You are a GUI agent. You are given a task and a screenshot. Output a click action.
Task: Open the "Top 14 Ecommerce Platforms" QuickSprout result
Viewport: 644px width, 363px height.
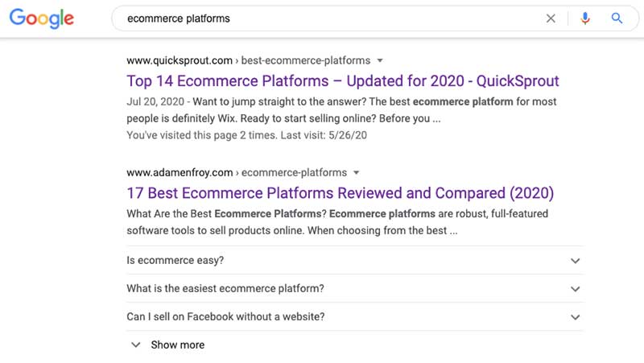tap(343, 80)
